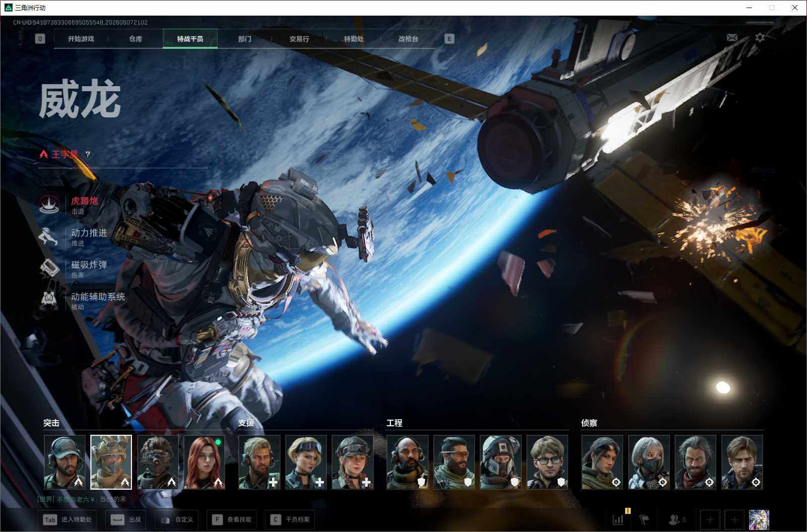Open the friends list icon showing 3
The width and height of the screenshot is (807, 532).
(677, 519)
